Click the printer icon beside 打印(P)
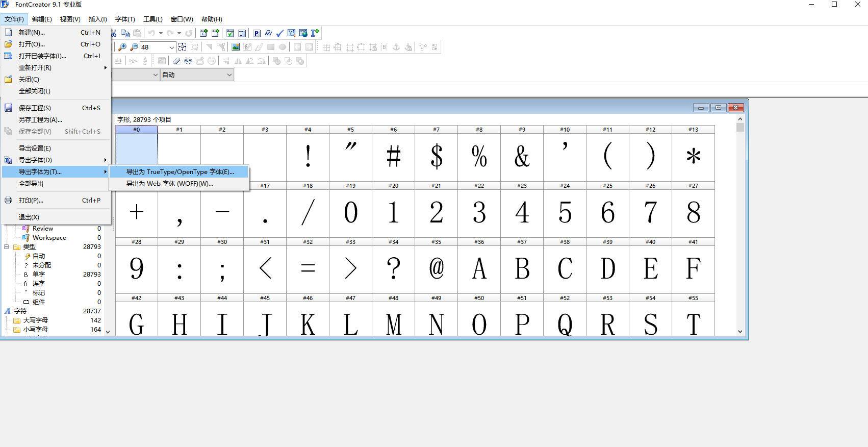This screenshot has width=868, height=447. 8,200
